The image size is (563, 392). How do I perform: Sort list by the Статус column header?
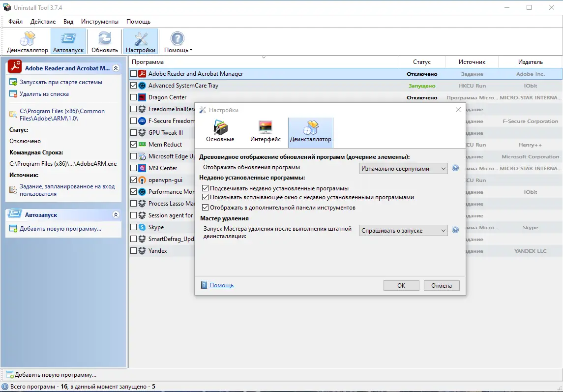[x=421, y=62]
